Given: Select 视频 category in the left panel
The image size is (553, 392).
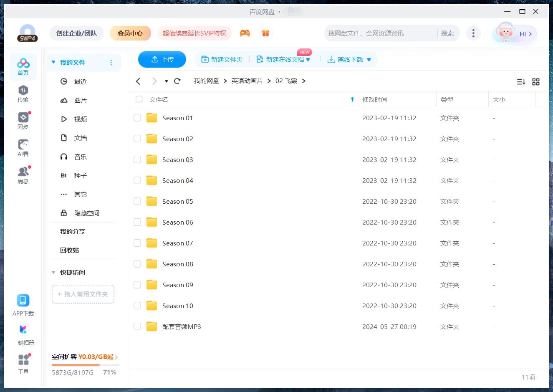Looking at the screenshot, I should coord(80,119).
